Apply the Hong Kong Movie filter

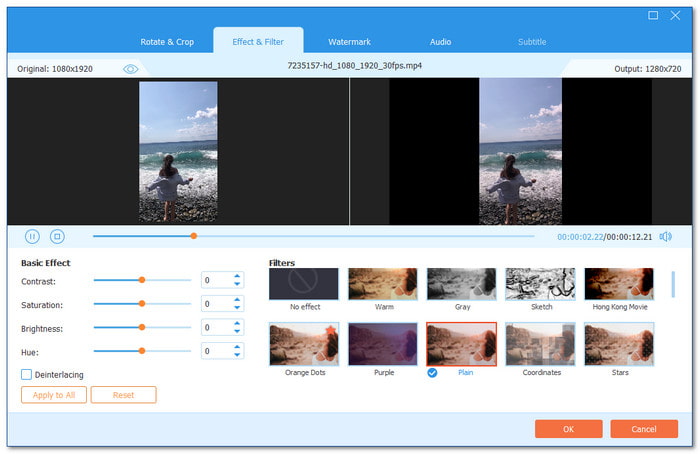pos(619,284)
